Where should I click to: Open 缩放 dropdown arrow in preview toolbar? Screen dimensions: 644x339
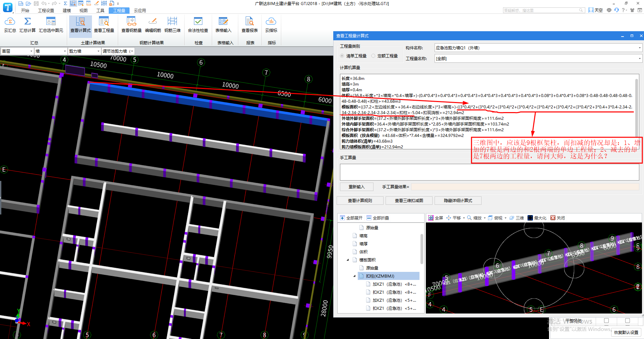tap(485, 218)
